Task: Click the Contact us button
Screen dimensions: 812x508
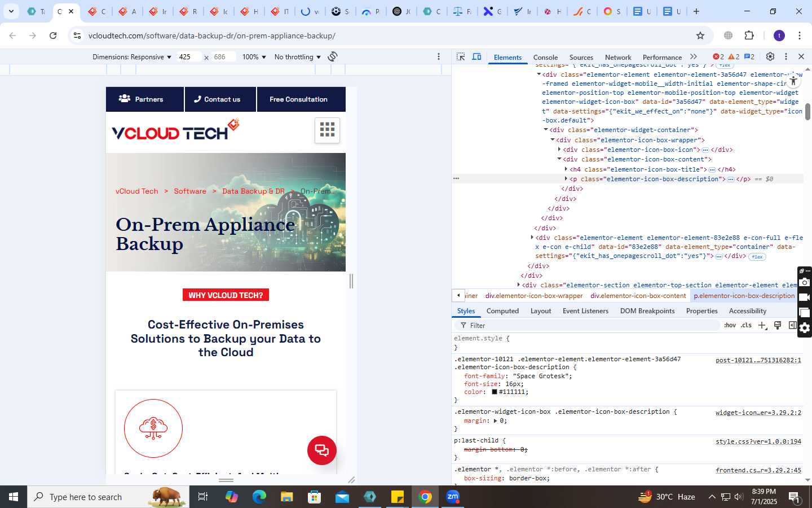Action: click(x=220, y=99)
